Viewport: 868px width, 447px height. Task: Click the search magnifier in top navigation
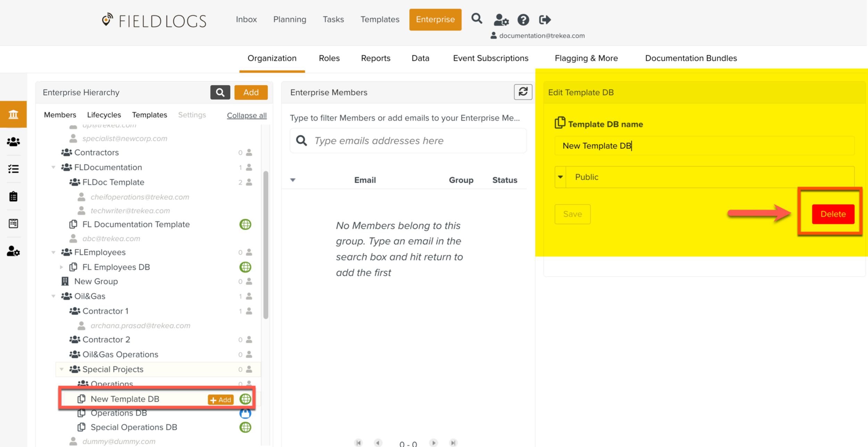coord(477,19)
